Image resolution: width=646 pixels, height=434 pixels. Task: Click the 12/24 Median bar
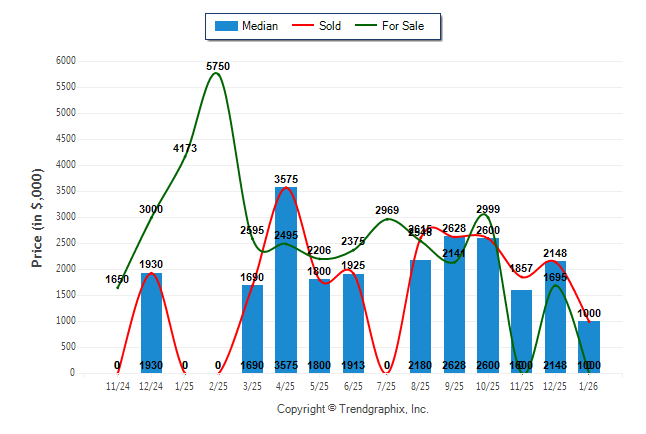pyautogui.click(x=151, y=322)
